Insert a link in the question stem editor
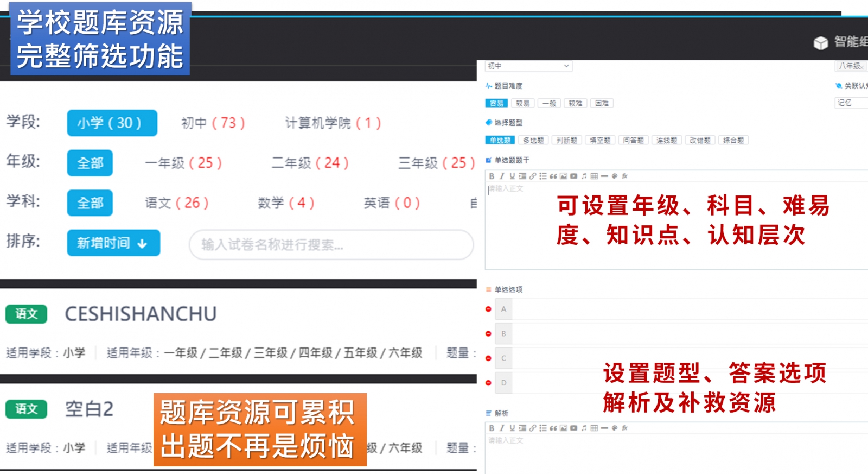 pyautogui.click(x=533, y=176)
